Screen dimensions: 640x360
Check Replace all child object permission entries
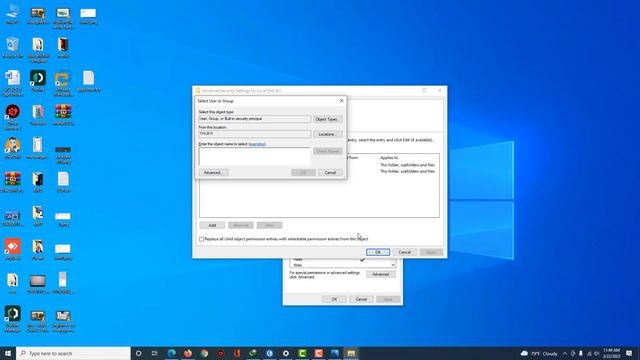coord(201,239)
